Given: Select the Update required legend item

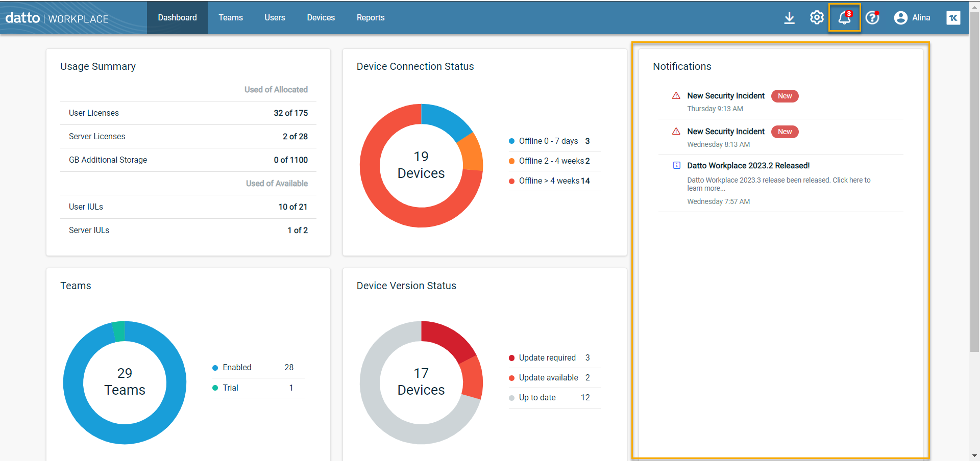Looking at the screenshot, I should [547, 358].
